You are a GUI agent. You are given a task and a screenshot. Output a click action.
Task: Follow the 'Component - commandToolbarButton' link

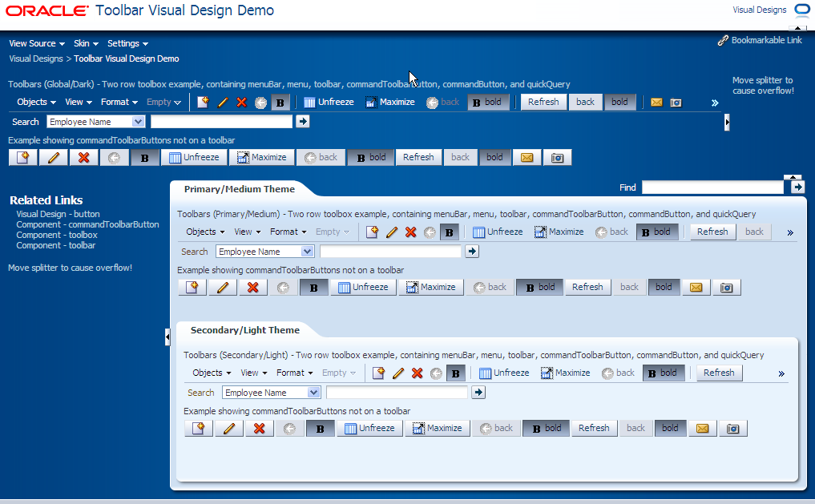[x=87, y=224]
